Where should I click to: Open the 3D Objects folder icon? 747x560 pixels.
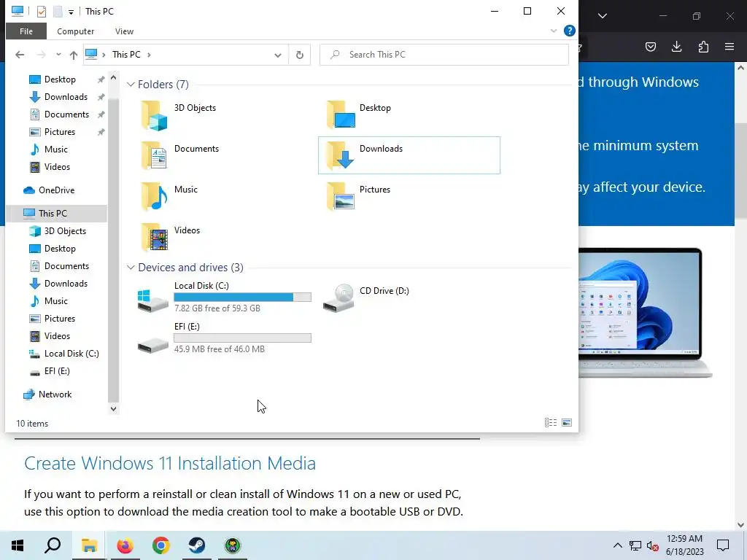tap(154, 114)
